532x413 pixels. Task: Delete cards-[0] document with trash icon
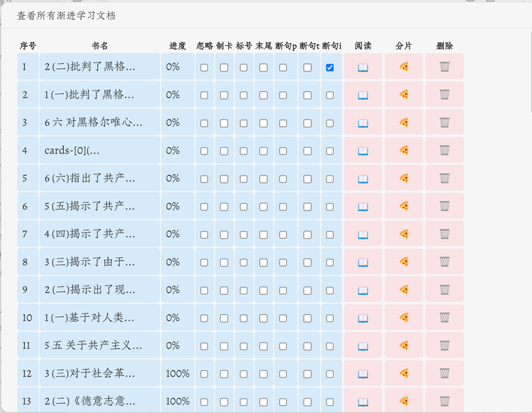point(445,150)
